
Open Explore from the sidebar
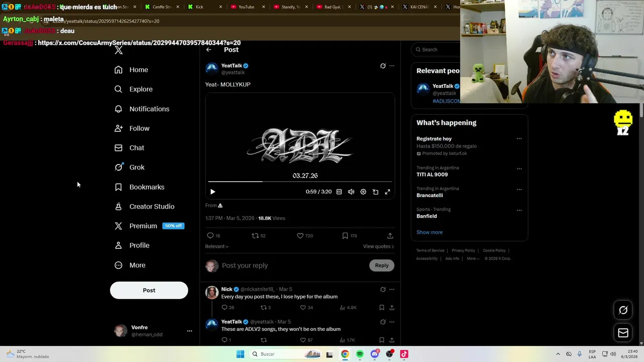coord(133,89)
